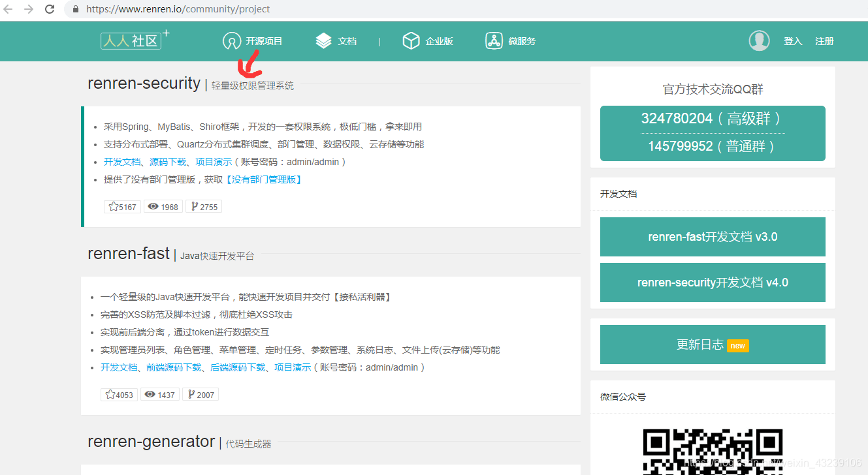The height and width of the screenshot is (475, 868).
Task: Click the 官方技术交流QQ群 heading
Action: coord(713,89)
